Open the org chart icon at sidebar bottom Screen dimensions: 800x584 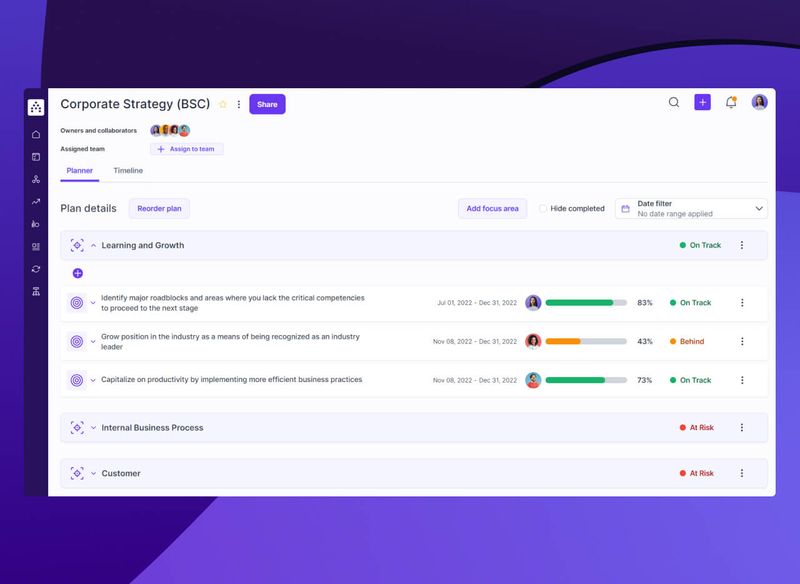pyautogui.click(x=35, y=292)
